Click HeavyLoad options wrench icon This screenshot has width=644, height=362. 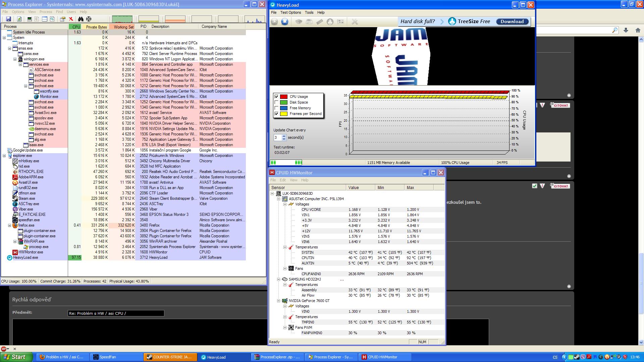click(x=355, y=21)
